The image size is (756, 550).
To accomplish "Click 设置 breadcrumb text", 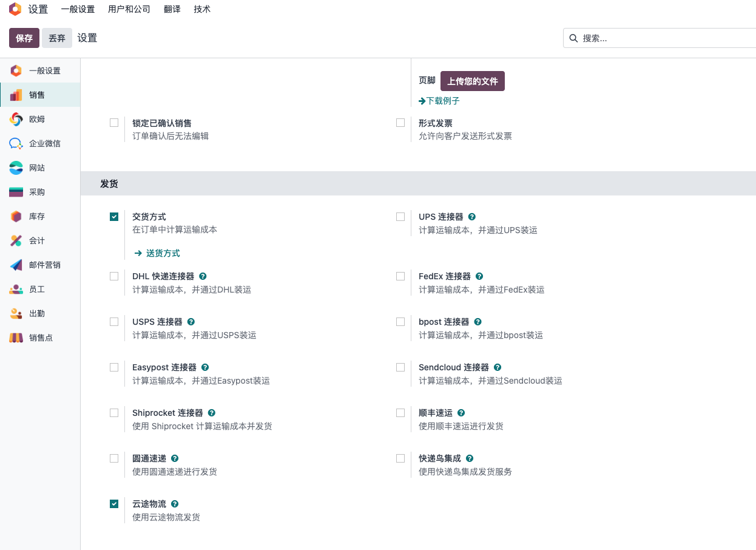I will click(87, 38).
